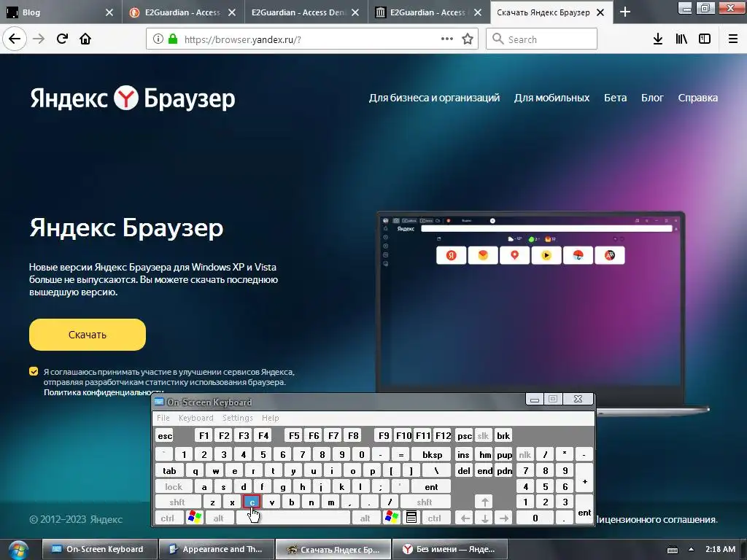Open Settings menu in On-Screen Keyboard

237,418
